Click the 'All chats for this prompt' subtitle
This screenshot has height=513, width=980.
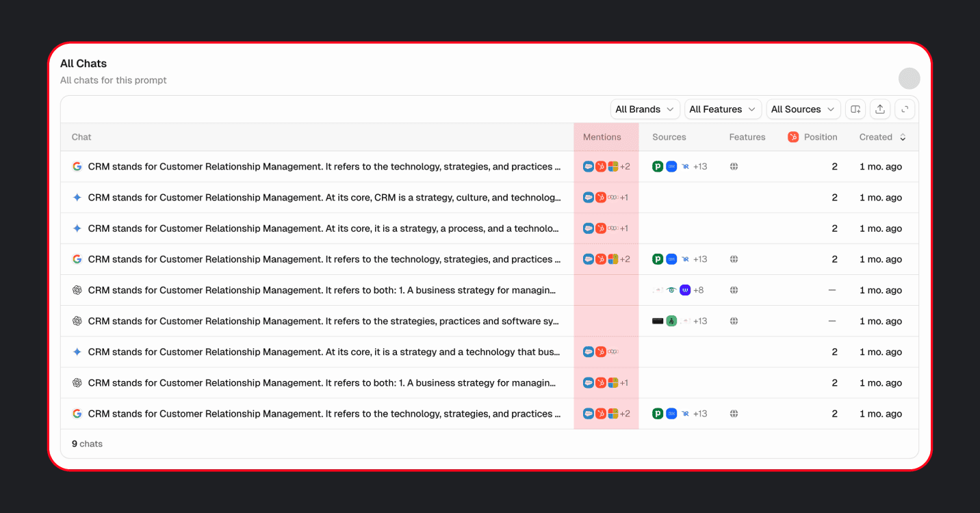pos(114,80)
